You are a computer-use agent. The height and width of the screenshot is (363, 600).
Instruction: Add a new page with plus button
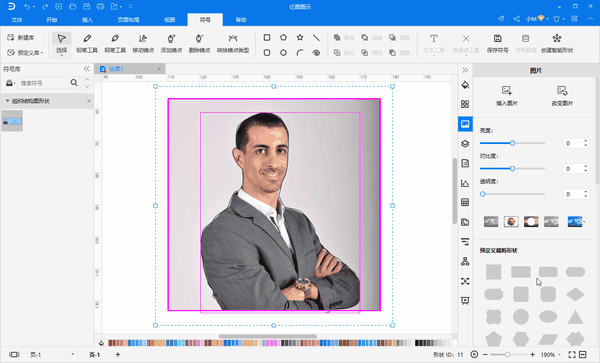(x=118, y=355)
